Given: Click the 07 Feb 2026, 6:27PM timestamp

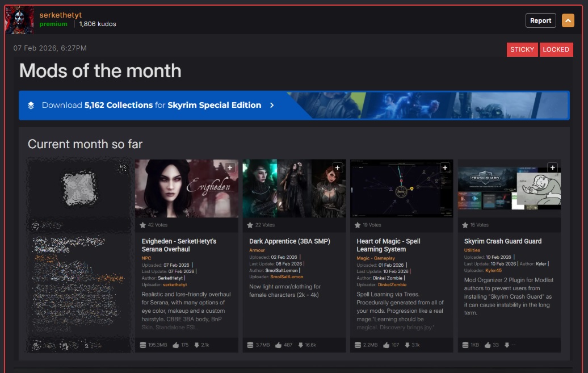Looking at the screenshot, I should click(50, 48).
